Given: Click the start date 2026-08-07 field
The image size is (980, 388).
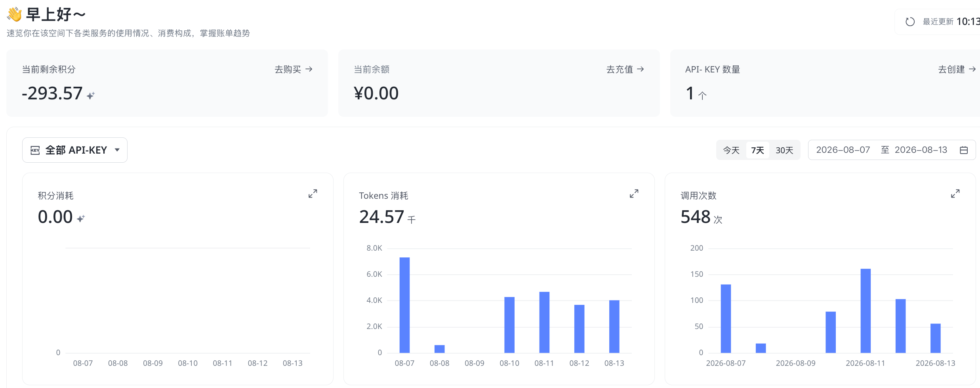Looking at the screenshot, I should (843, 150).
